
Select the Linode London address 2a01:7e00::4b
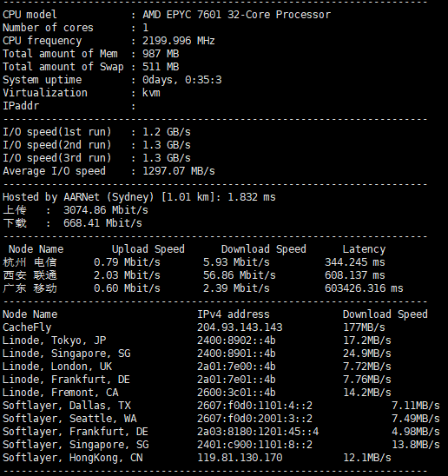[x=236, y=367]
